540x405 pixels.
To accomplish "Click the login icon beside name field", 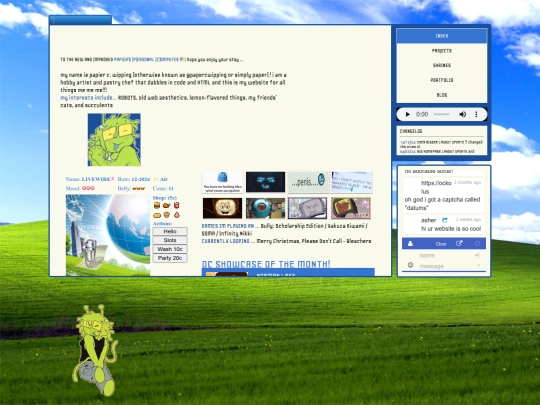I will coord(478,255).
